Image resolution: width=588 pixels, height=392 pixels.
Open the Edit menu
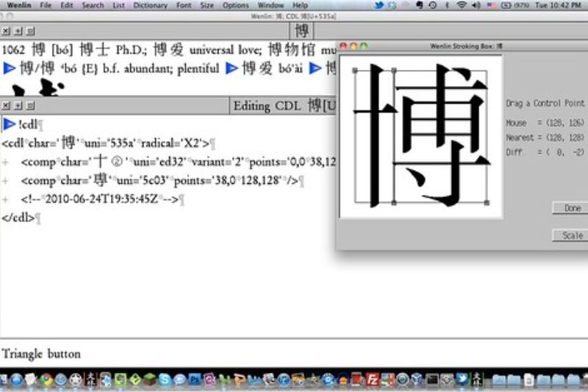[x=67, y=5]
